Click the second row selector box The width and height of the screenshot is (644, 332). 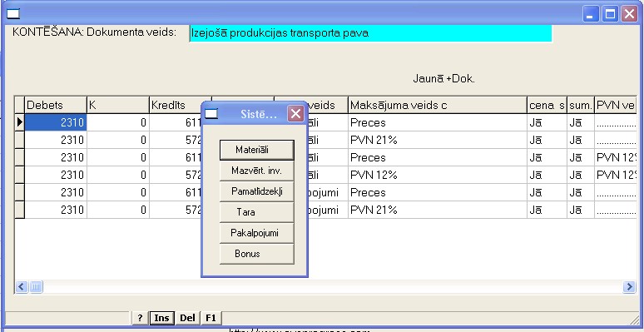click(19, 140)
